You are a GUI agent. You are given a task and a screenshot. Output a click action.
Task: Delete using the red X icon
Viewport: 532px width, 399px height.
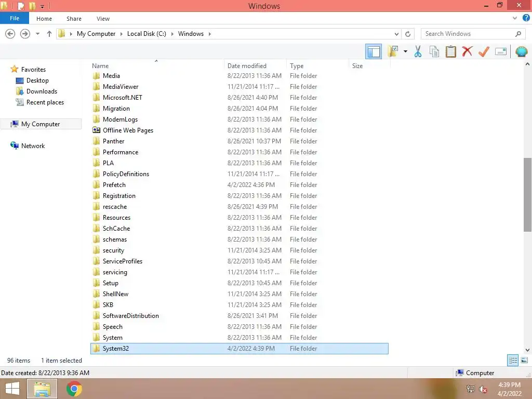pyautogui.click(x=467, y=51)
